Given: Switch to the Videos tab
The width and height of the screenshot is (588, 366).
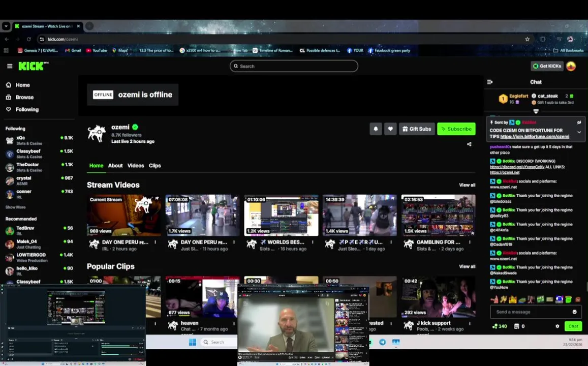Looking at the screenshot, I should [136, 165].
